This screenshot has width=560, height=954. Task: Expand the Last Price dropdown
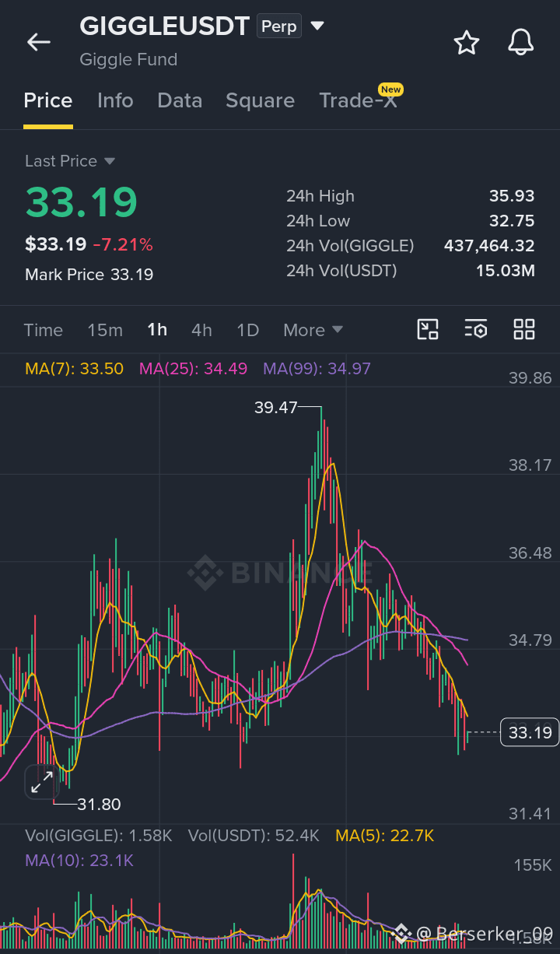(110, 161)
